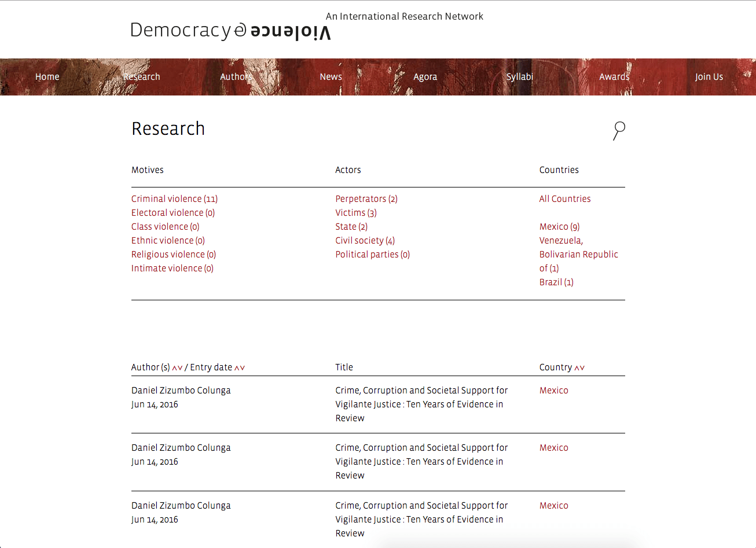
Task: Click the Mexico link in first result row
Action: pyautogui.click(x=554, y=390)
